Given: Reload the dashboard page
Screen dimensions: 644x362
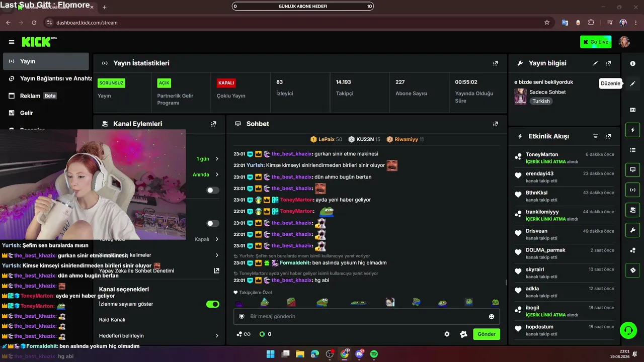Looking at the screenshot, I should [34, 23].
